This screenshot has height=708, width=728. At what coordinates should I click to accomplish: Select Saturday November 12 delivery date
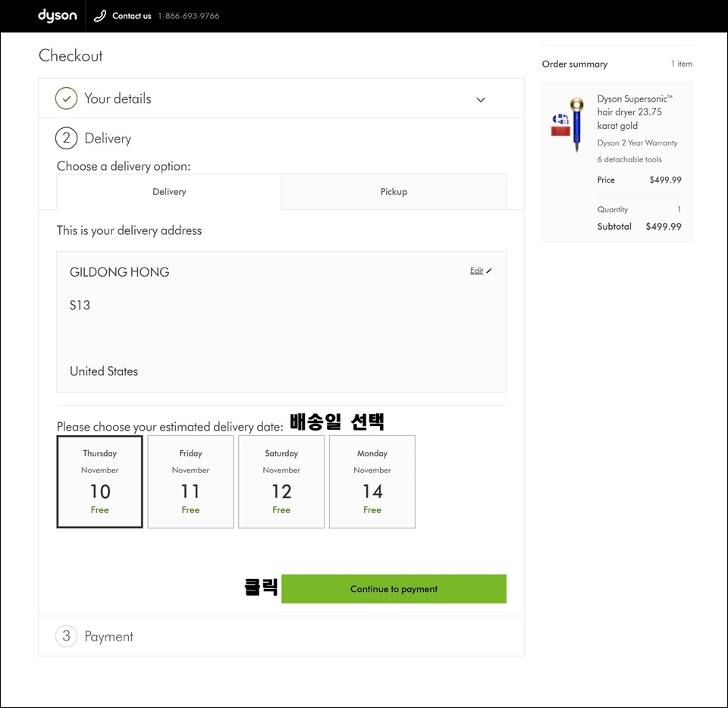tap(281, 481)
